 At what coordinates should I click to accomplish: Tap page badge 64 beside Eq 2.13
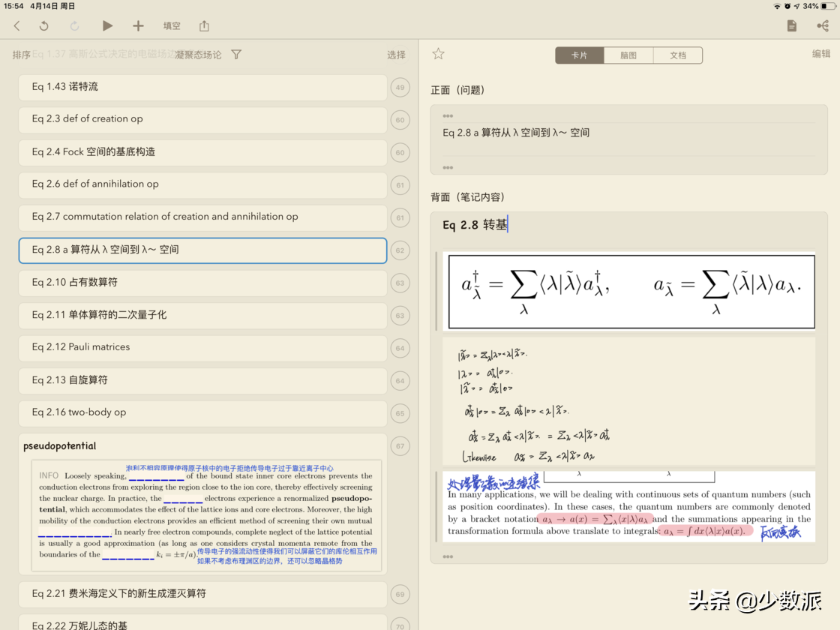(400, 381)
